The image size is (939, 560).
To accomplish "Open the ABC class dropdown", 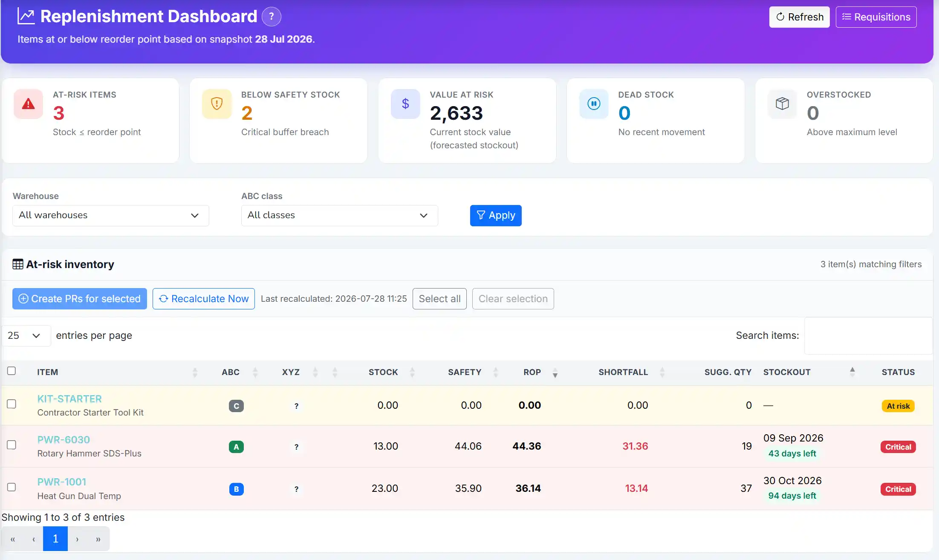I will 340,216.
